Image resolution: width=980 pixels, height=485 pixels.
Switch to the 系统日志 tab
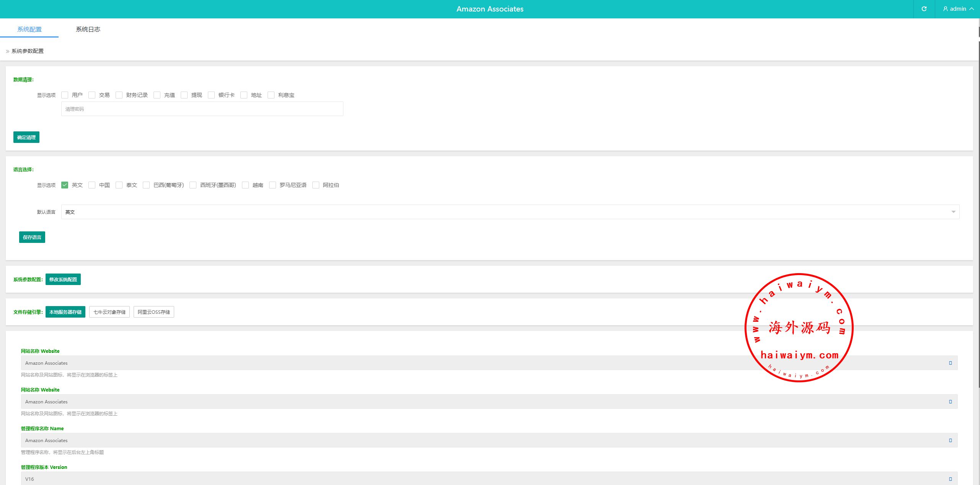coord(88,29)
